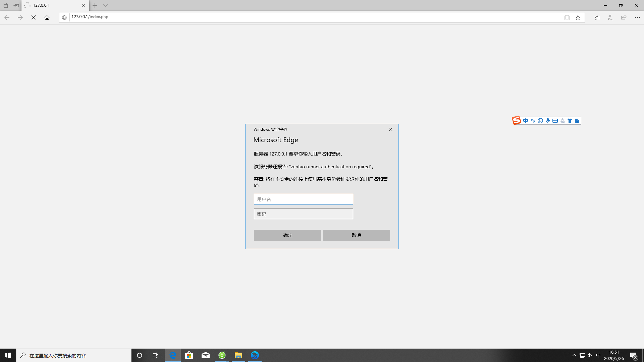Click the username (用户名) input field
The width and height of the screenshot is (644, 362).
(x=304, y=199)
